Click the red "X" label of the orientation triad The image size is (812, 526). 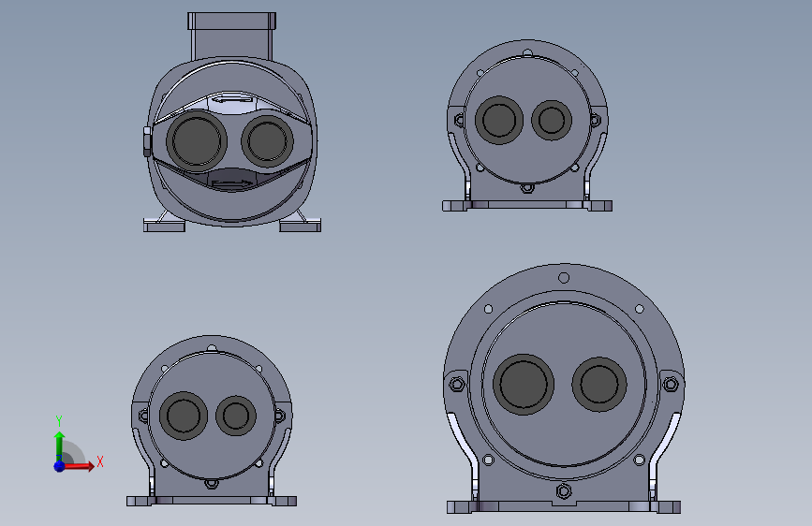(100, 461)
